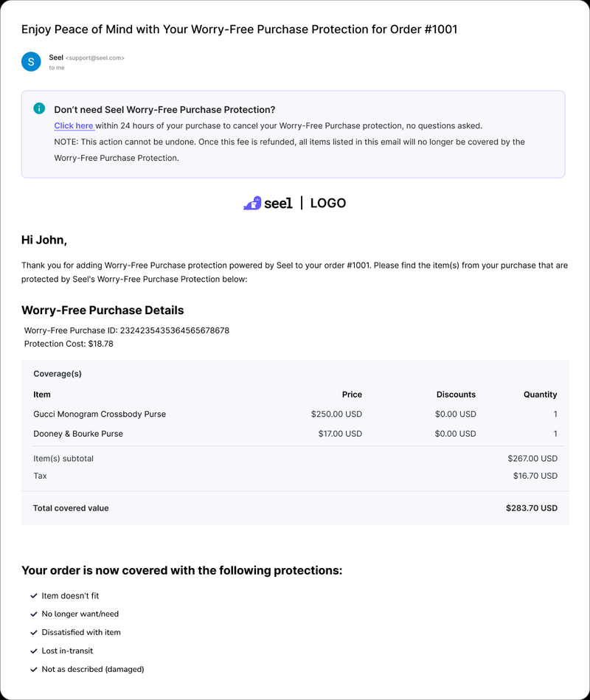Click the teal info icon in notice
This screenshot has width=590, height=700.
pos(39,108)
